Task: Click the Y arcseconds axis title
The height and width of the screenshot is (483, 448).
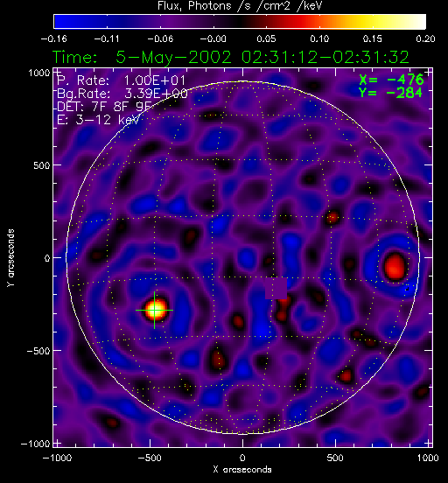Action: click(x=10, y=258)
